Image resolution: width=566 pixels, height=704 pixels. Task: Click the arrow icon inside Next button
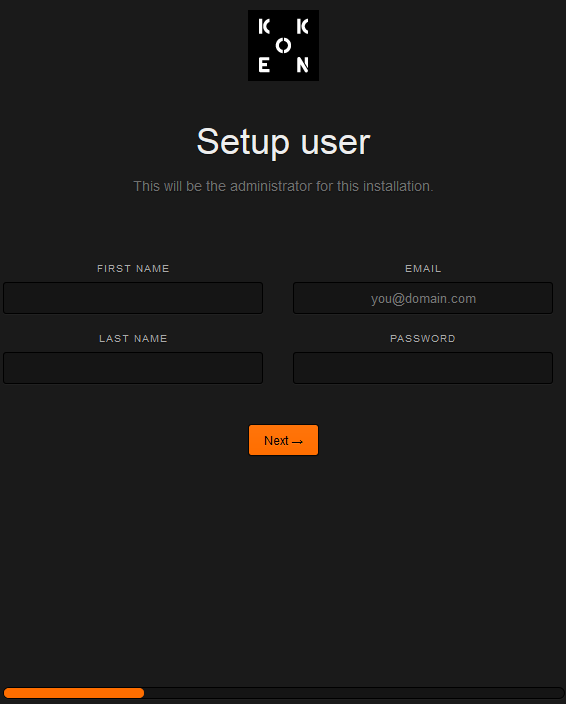[x=297, y=442]
